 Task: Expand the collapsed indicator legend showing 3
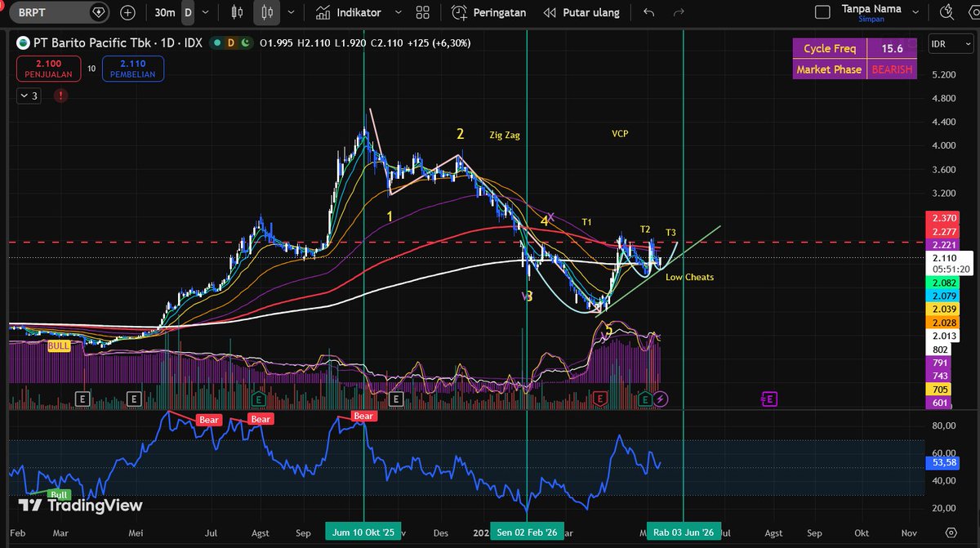pyautogui.click(x=29, y=96)
